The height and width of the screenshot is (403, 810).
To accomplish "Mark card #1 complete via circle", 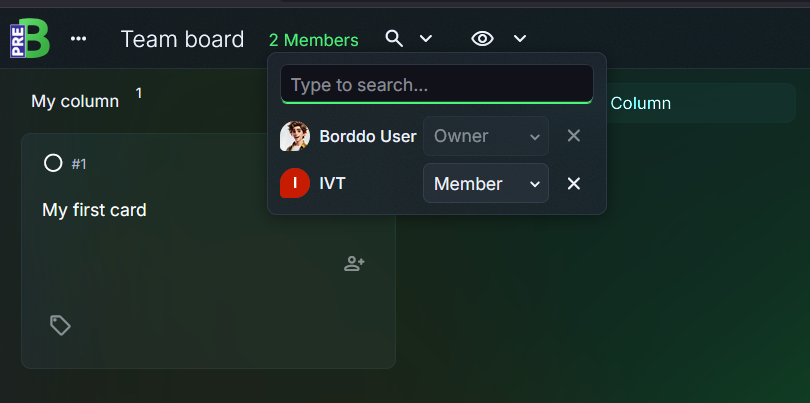I will [x=53, y=163].
